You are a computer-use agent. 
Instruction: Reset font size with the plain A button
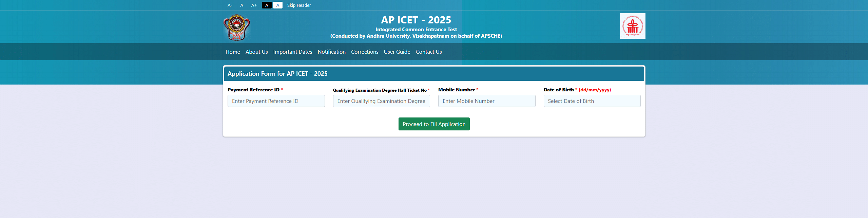[242, 5]
